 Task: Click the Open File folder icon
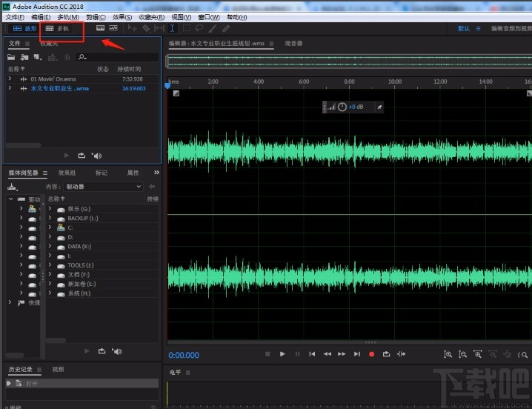[13, 56]
